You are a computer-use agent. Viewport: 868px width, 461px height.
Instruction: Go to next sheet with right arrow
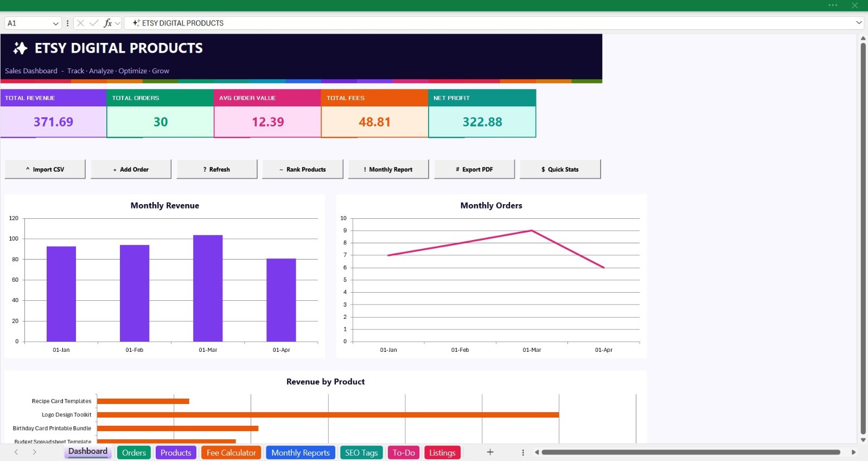[34, 452]
